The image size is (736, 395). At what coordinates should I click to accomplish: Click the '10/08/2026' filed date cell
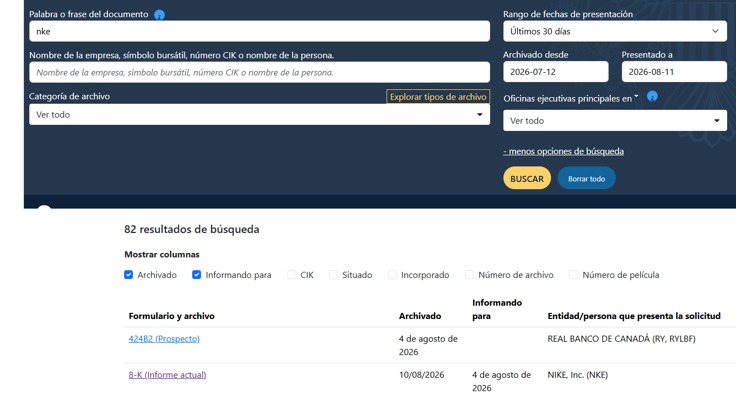pyautogui.click(x=422, y=375)
